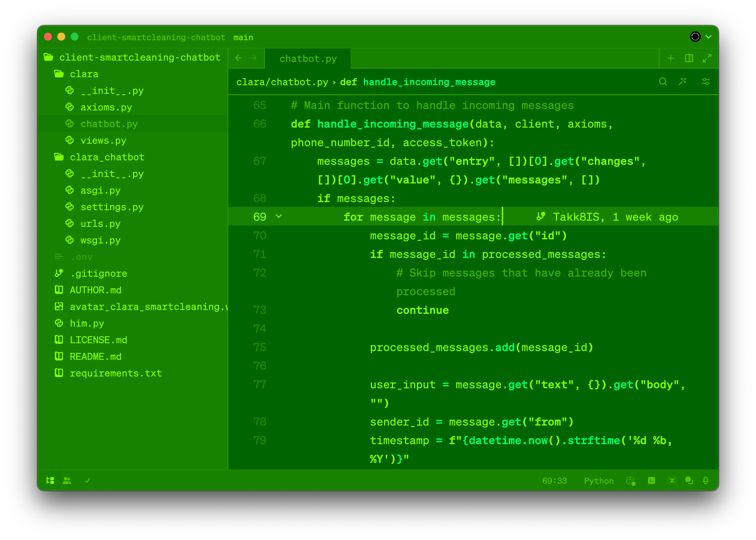The height and width of the screenshot is (540, 756).
Task: Open AUTHOR.md file
Action: coord(133,290)
